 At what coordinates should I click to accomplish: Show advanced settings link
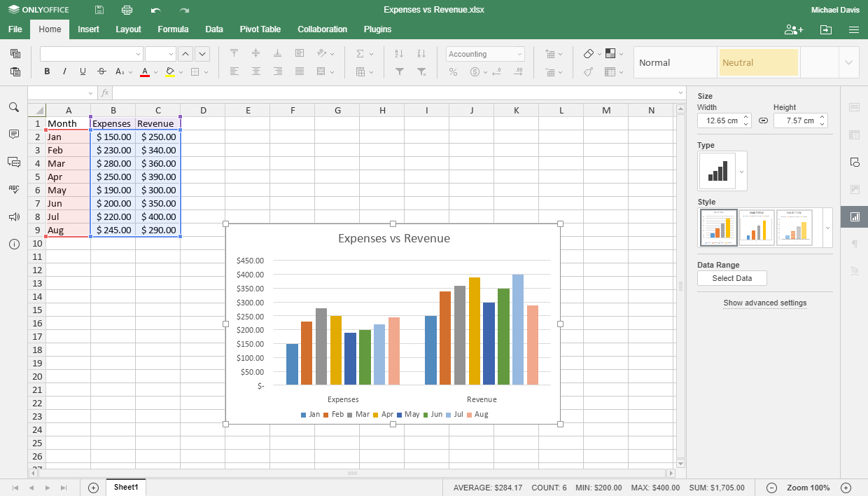tap(765, 303)
